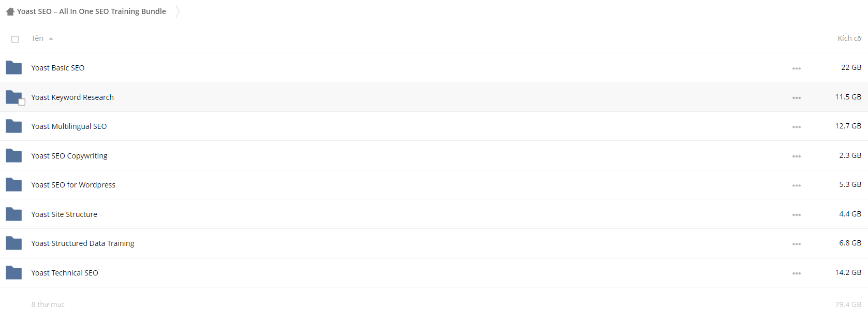Show options for Yoast Structured Data Training
Viewport: 868px width, 320px height.
pyautogui.click(x=797, y=244)
